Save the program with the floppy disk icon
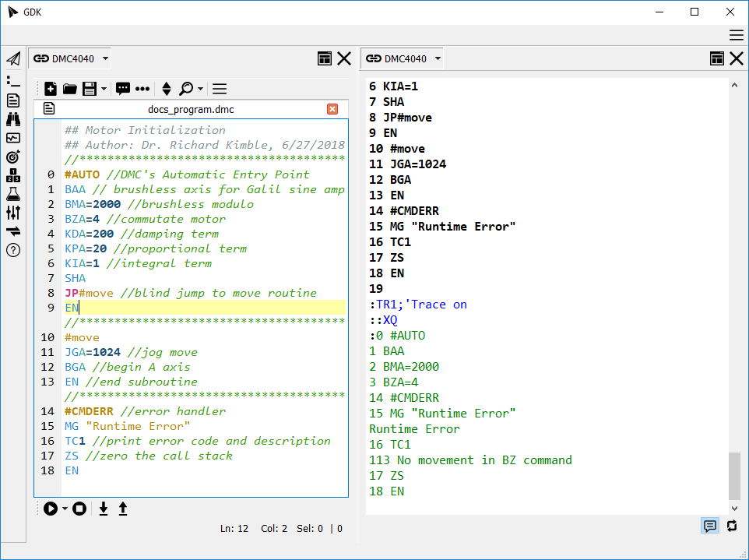749x560 pixels. pyautogui.click(x=90, y=89)
